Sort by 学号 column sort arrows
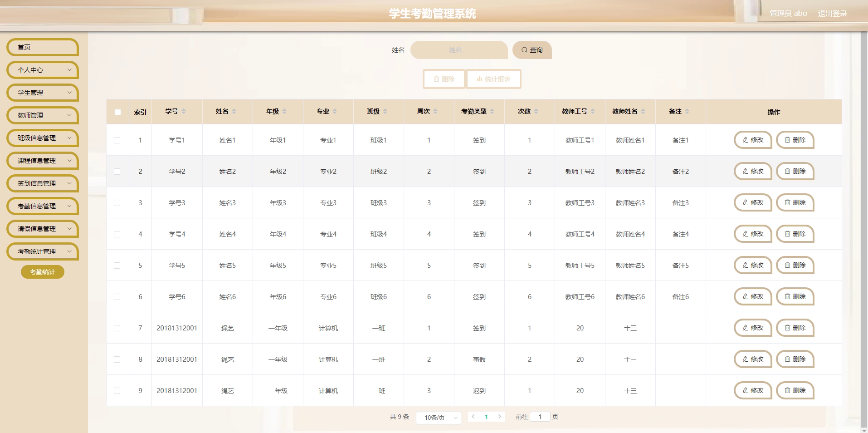This screenshot has width=868, height=433. (x=184, y=111)
